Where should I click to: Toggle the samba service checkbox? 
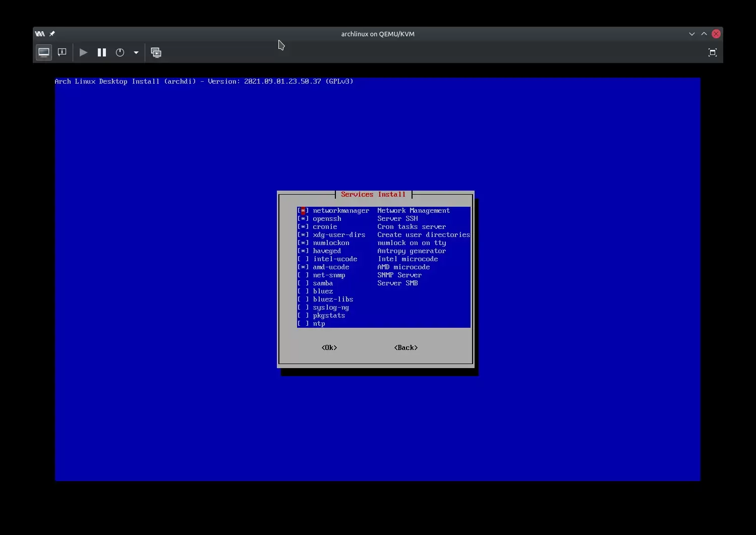303,283
